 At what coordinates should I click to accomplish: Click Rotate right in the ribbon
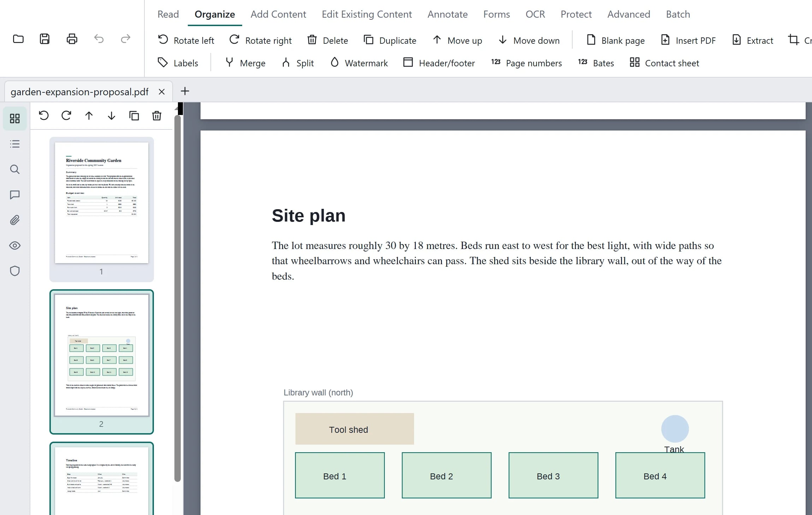(260, 40)
